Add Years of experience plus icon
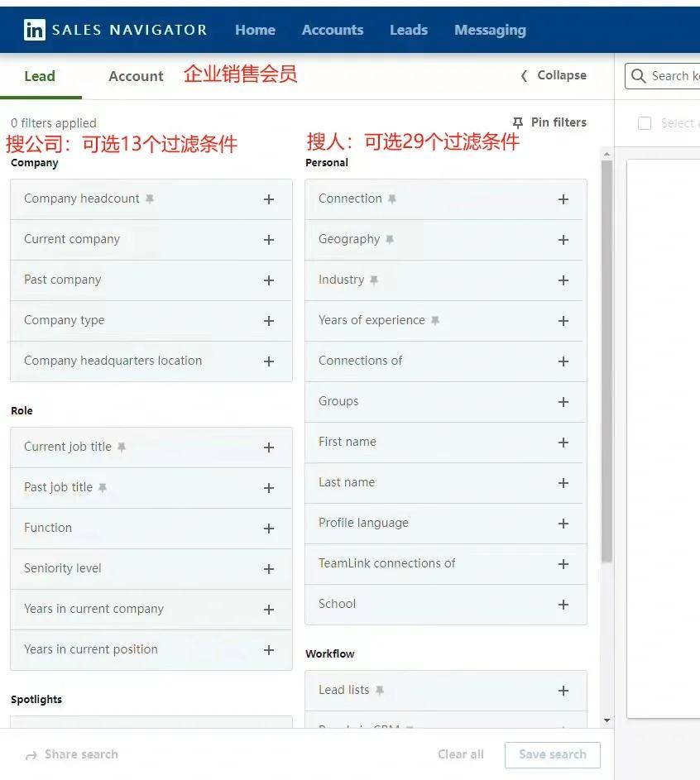The width and height of the screenshot is (700, 780). pyautogui.click(x=563, y=321)
